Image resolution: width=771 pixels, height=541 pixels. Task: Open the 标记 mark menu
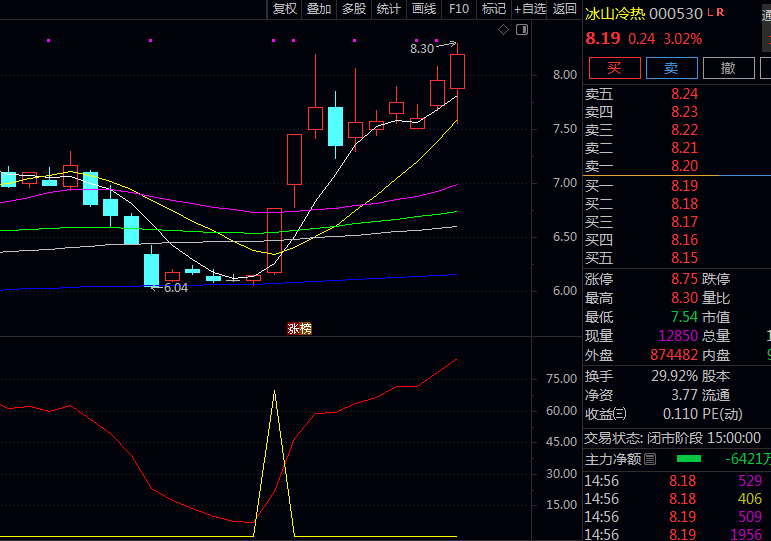[x=494, y=9]
